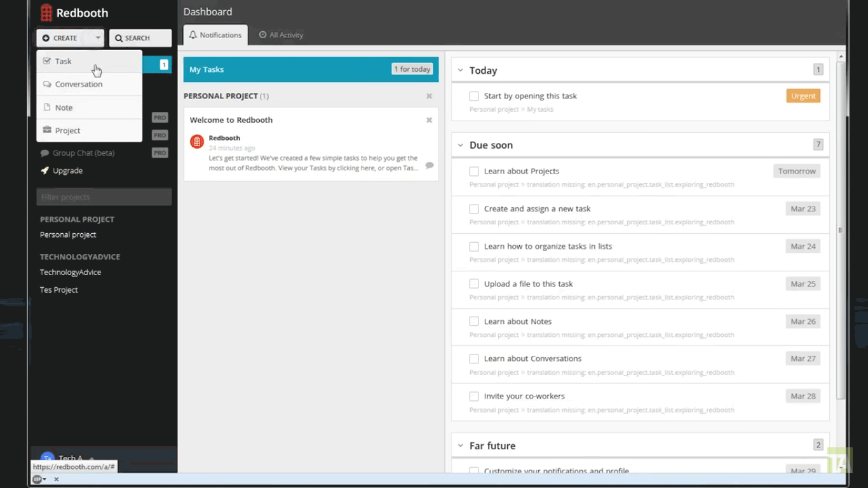Click the Mar 26 due date badge
This screenshot has width=868, height=488.
[803, 321]
